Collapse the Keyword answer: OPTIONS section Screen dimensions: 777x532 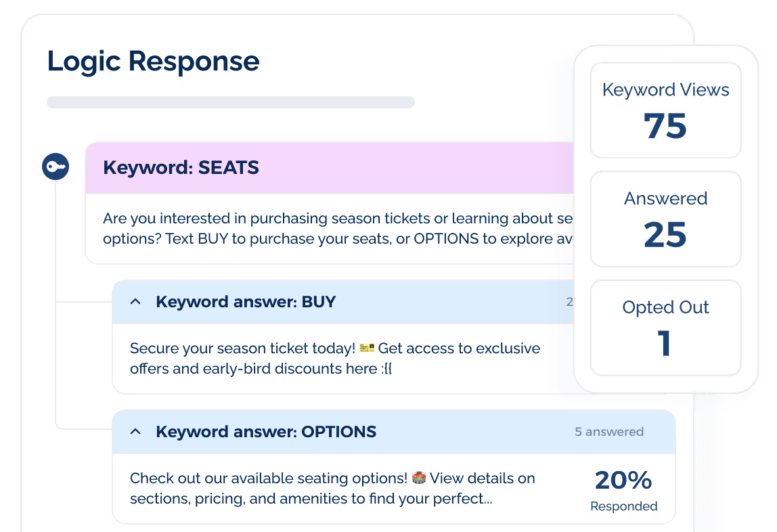[135, 431]
